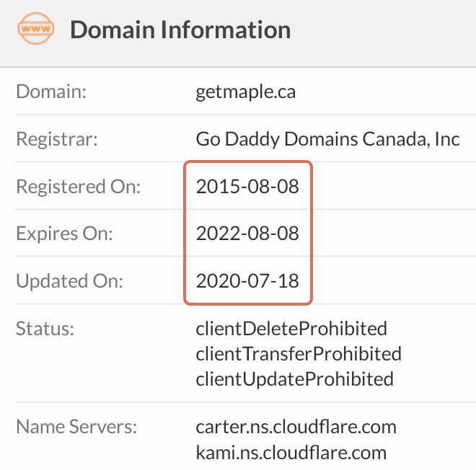Click the Updated On: label

(x=69, y=281)
